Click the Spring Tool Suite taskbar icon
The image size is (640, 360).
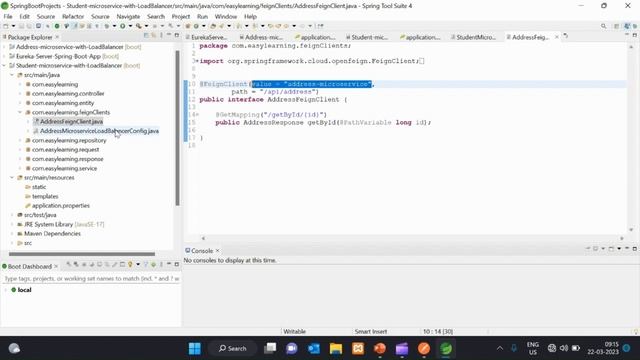point(446,348)
